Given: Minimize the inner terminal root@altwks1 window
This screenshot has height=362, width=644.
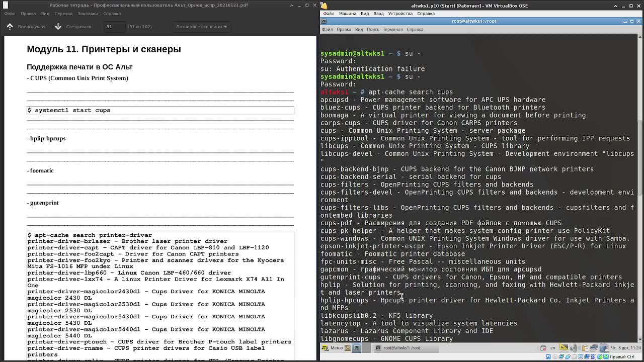Looking at the screenshot, I should [x=625, y=21].
